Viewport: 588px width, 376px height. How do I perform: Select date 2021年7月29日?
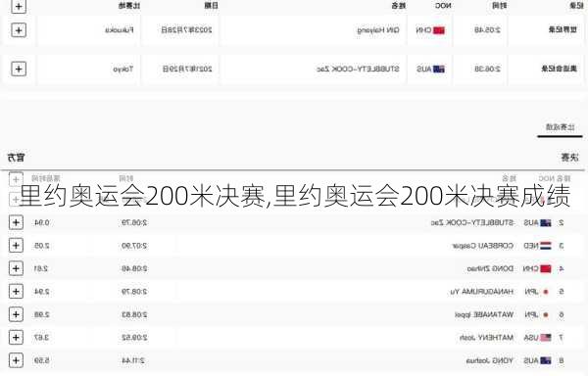pos(187,69)
